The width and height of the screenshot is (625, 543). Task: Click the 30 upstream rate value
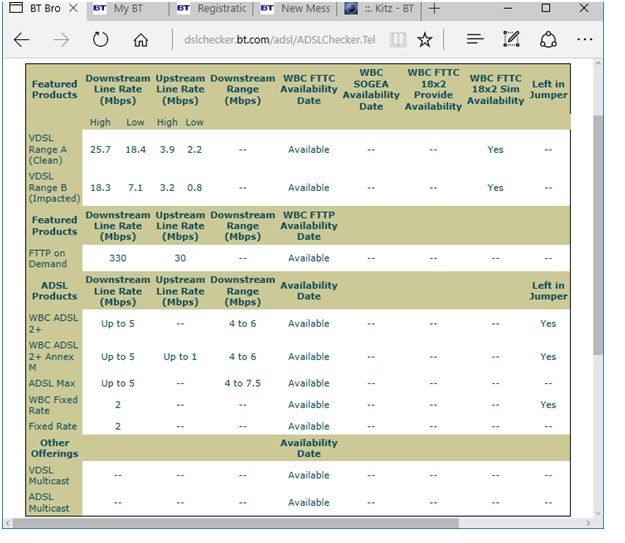coord(180,258)
